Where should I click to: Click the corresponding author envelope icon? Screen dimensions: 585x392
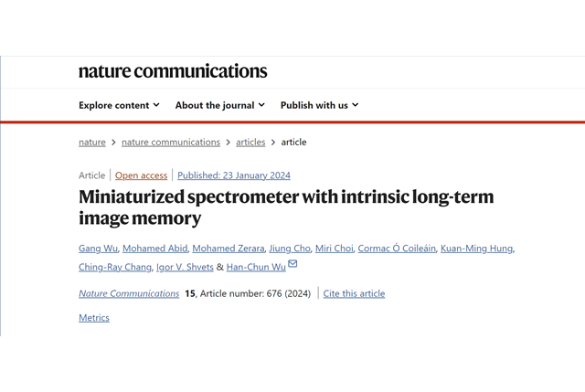click(x=292, y=265)
